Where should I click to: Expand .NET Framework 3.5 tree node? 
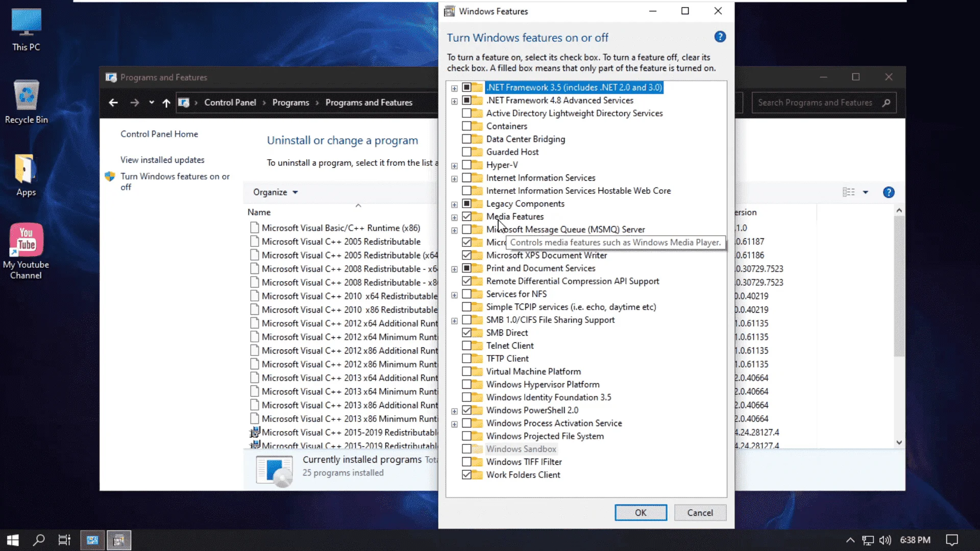454,88
